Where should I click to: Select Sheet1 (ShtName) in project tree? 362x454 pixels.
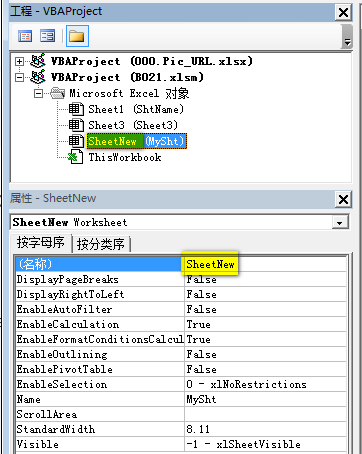point(136,109)
